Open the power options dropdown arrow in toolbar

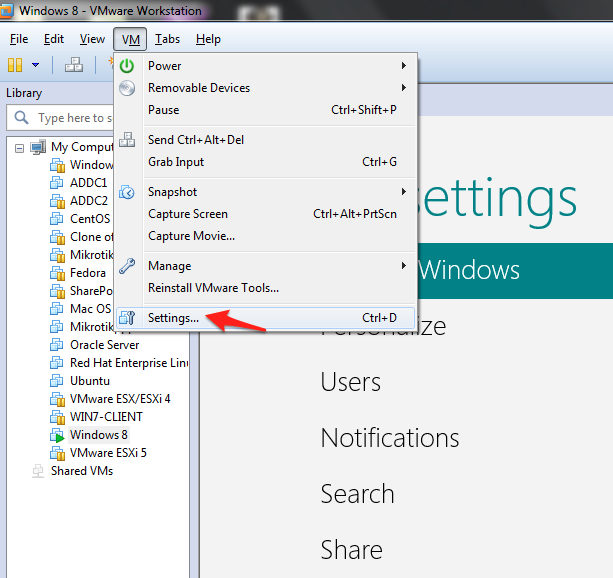tap(35, 65)
